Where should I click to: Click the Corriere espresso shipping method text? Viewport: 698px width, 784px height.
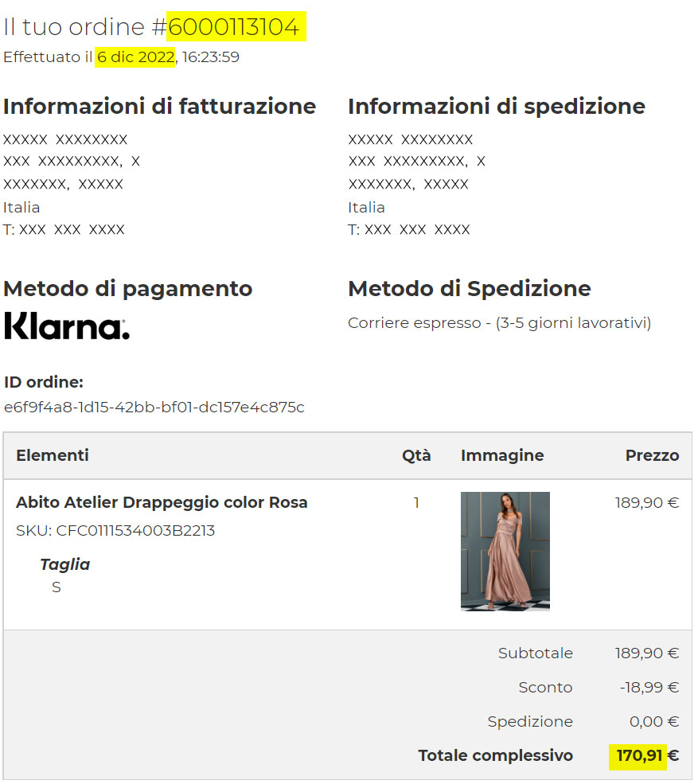[x=500, y=323]
